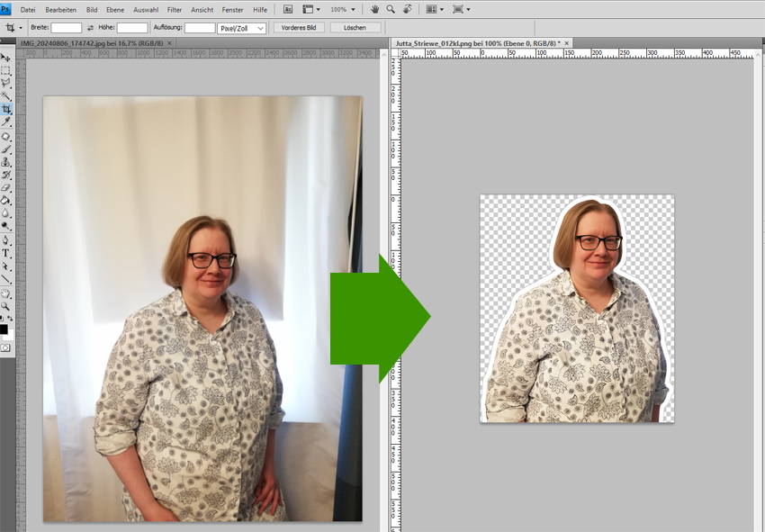Select the Eyedropper tool
The height and width of the screenshot is (532, 765).
point(5,122)
